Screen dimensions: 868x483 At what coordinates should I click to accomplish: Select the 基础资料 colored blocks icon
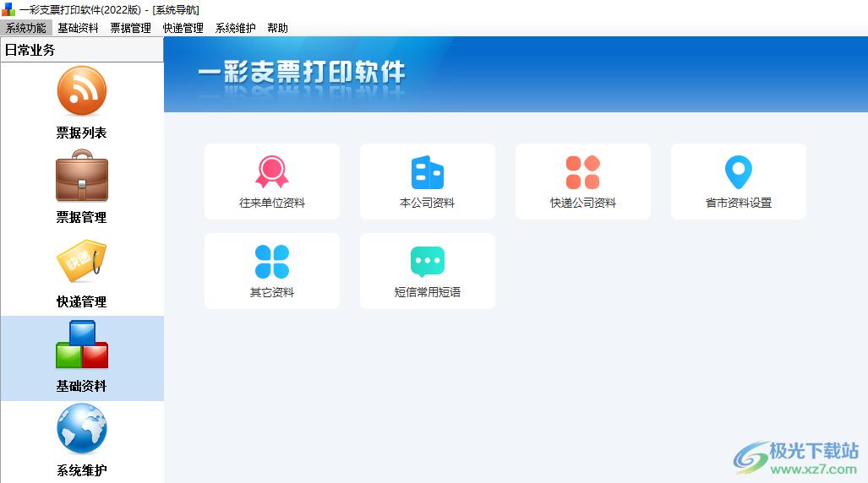pyautogui.click(x=82, y=345)
